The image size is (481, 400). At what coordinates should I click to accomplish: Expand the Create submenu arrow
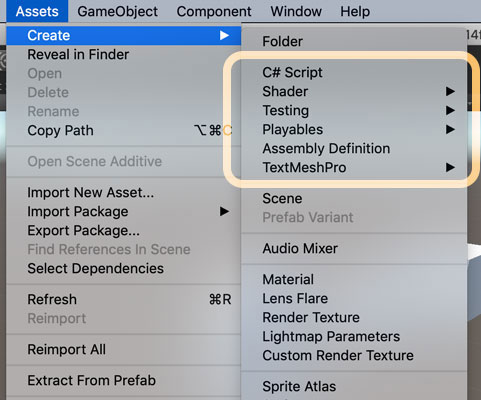(224, 35)
